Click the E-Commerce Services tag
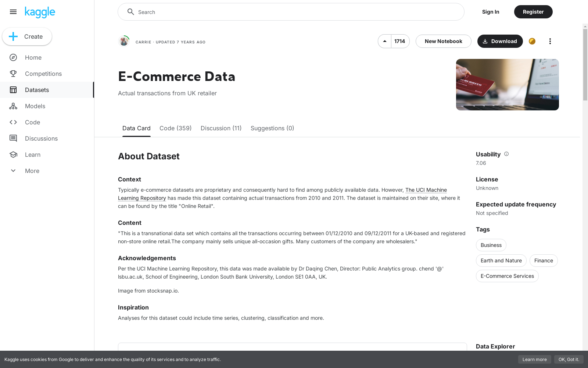This screenshot has width=588, height=368. [x=507, y=276]
